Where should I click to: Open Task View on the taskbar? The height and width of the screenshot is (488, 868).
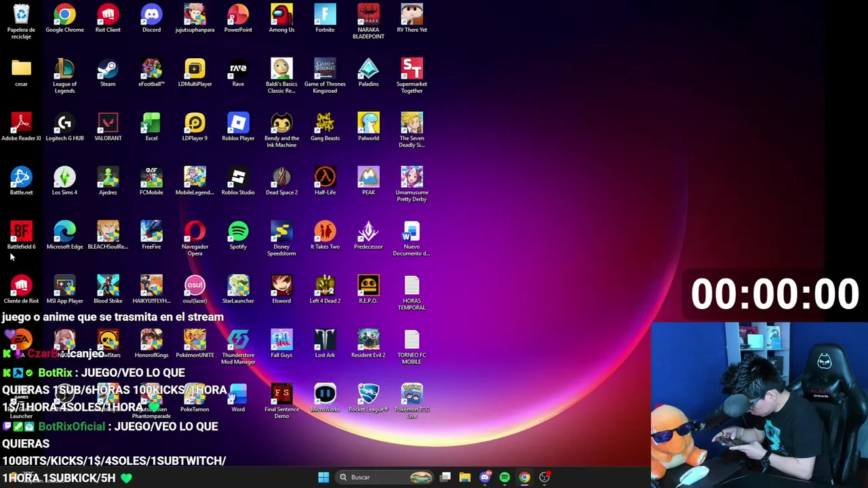tap(446, 477)
